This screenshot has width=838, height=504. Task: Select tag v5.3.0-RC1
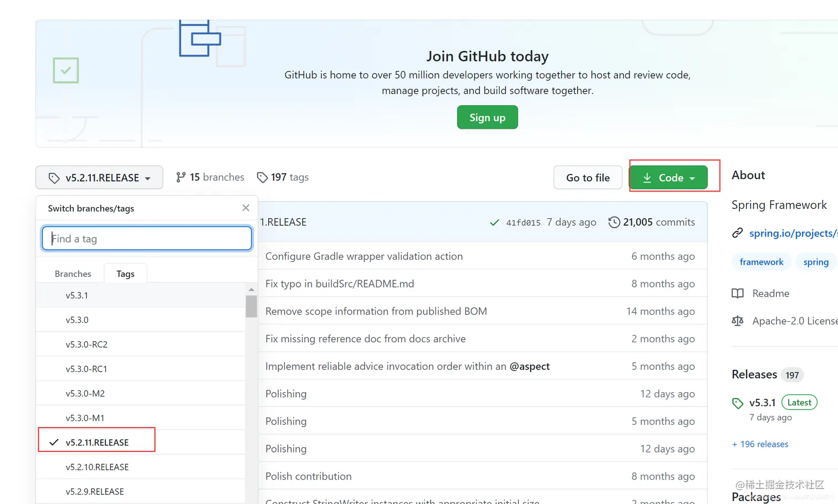click(141, 369)
